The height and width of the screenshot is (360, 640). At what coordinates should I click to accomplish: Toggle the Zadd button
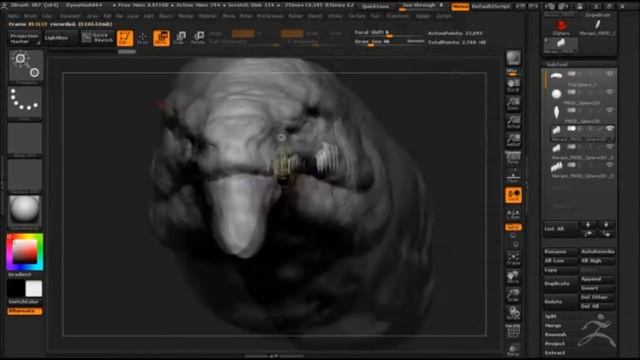[291, 33]
